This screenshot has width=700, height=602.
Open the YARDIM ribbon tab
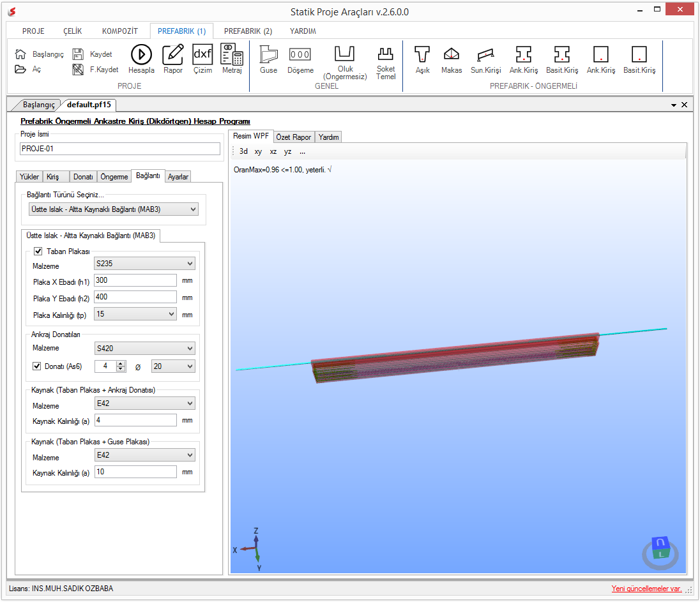pyautogui.click(x=303, y=31)
